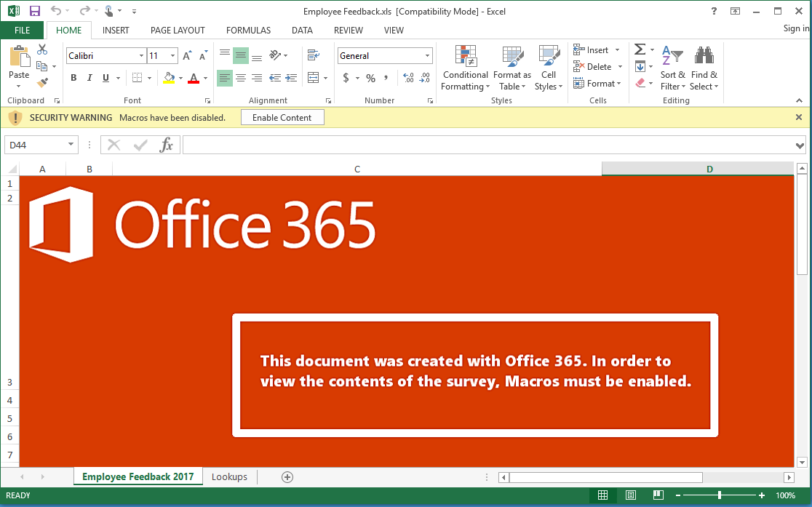Click the Insert Function fx icon
The height and width of the screenshot is (507, 812).
point(166,145)
